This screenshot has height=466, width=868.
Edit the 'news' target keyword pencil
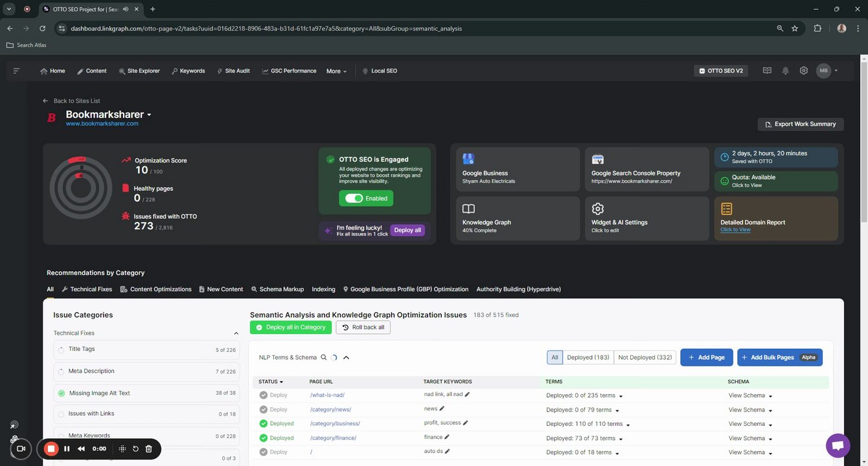(442, 408)
